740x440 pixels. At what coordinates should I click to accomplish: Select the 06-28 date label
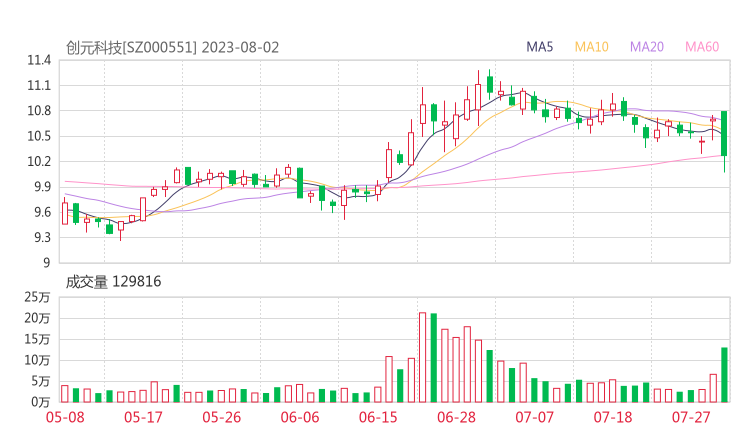click(456, 417)
